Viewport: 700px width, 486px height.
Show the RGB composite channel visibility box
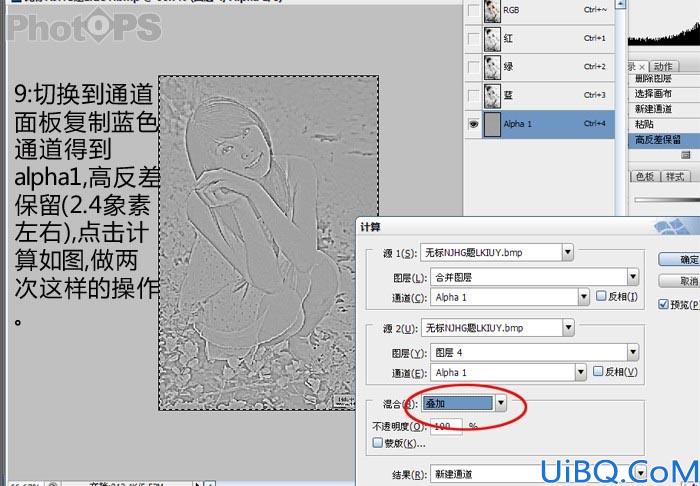[x=473, y=10]
